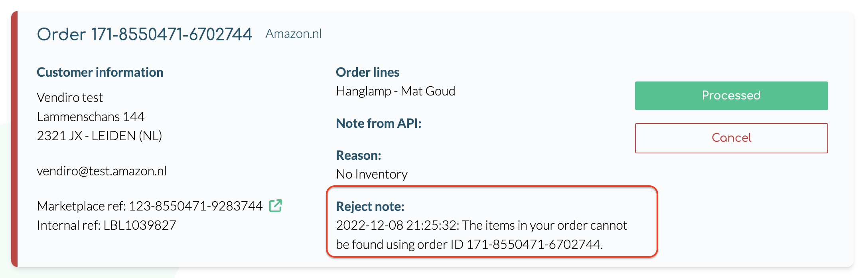
Task: Click the Order 171-8550471-6702744 title
Action: point(144,34)
